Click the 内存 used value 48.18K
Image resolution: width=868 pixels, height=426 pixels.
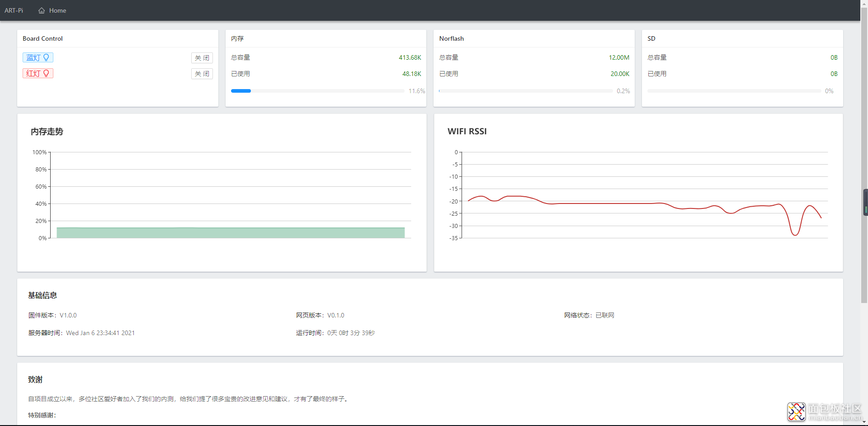(412, 74)
